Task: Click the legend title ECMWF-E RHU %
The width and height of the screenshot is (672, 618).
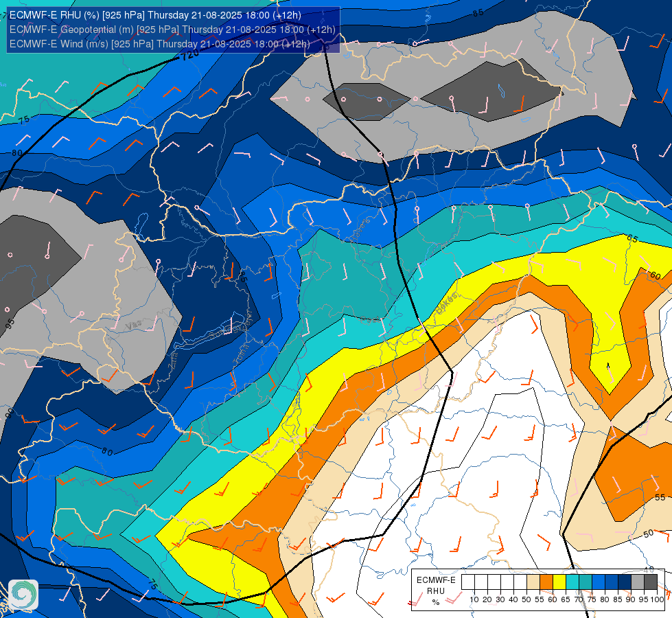Action: tap(436, 591)
